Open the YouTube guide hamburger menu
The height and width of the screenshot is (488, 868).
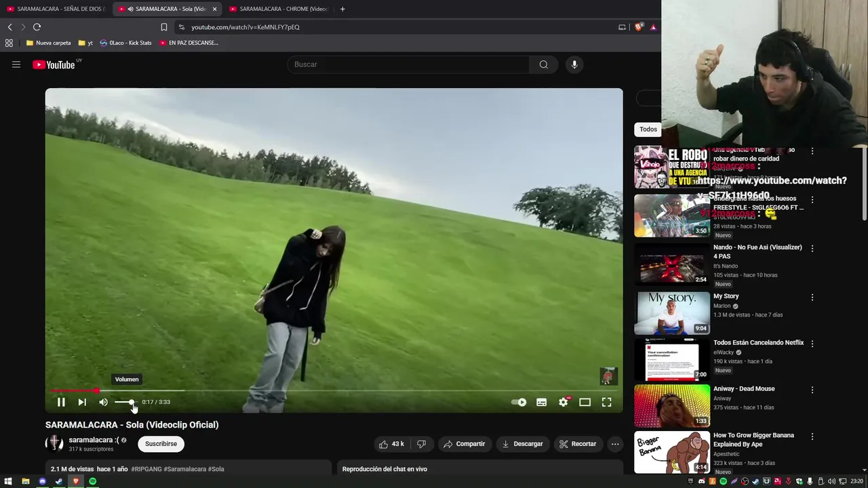click(x=16, y=64)
